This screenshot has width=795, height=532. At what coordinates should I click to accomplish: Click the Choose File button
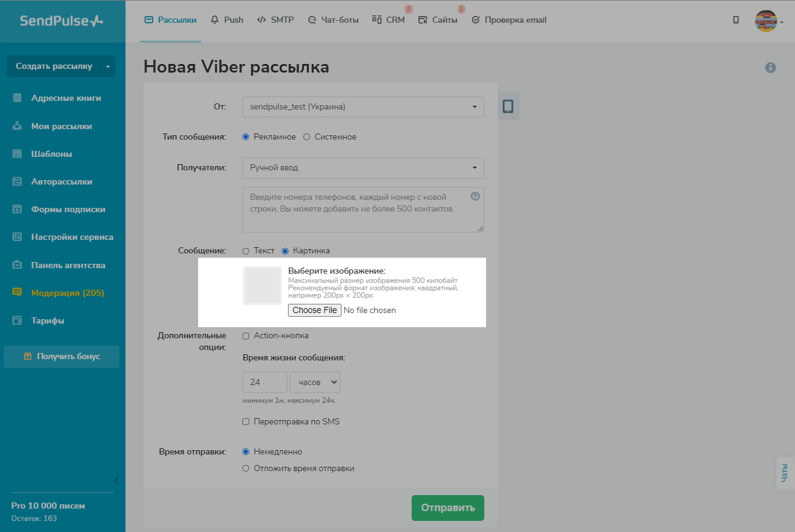coord(315,310)
